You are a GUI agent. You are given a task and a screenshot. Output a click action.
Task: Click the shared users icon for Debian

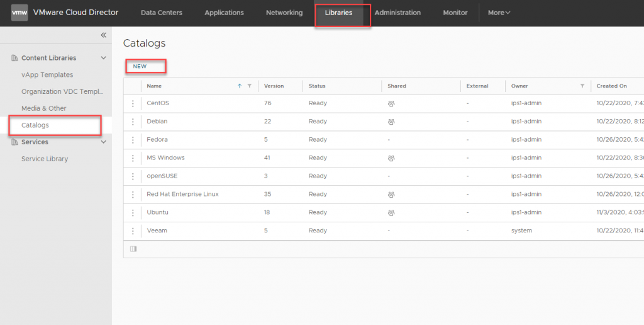391,122
